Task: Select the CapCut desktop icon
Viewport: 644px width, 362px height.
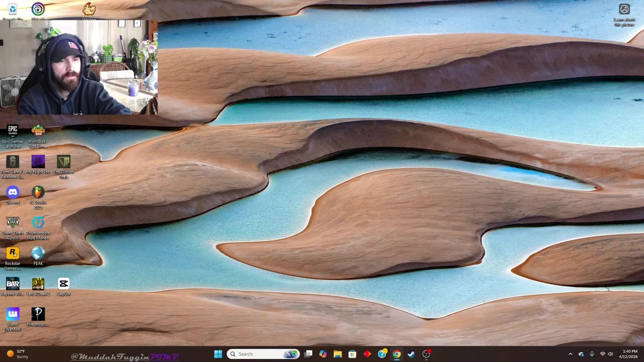Action: tap(63, 287)
